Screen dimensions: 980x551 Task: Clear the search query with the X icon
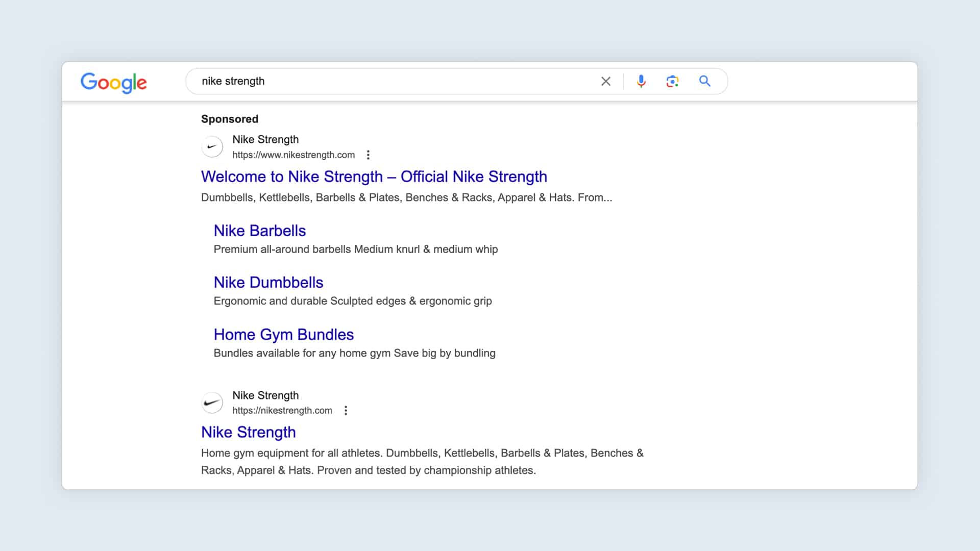[606, 81]
